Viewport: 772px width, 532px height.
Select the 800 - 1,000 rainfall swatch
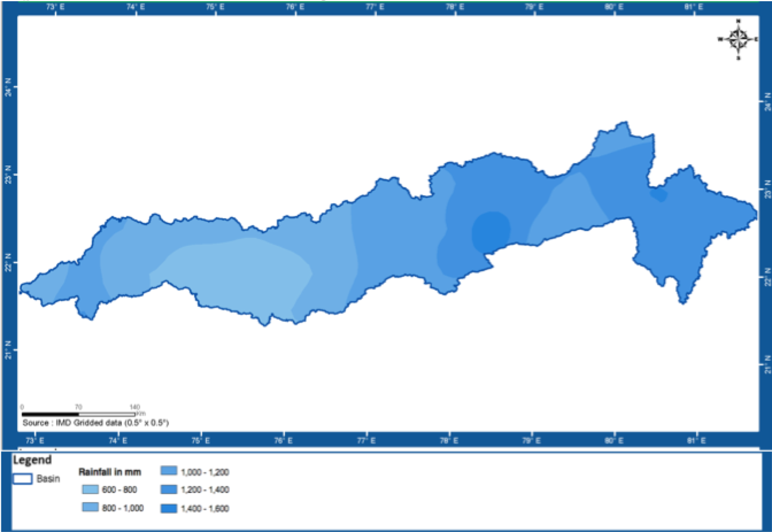pos(90,508)
